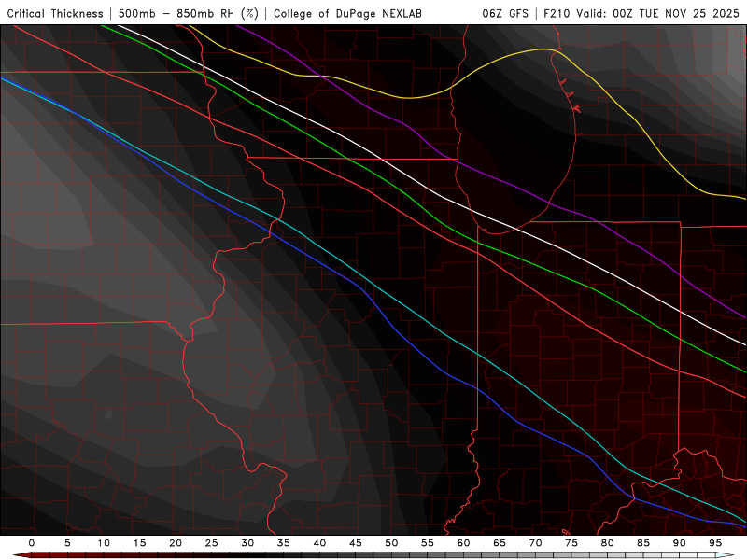Click the 20 value on the color scale
Image resolution: width=747 pixels, height=560 pixels.
(x=176, y=543)
